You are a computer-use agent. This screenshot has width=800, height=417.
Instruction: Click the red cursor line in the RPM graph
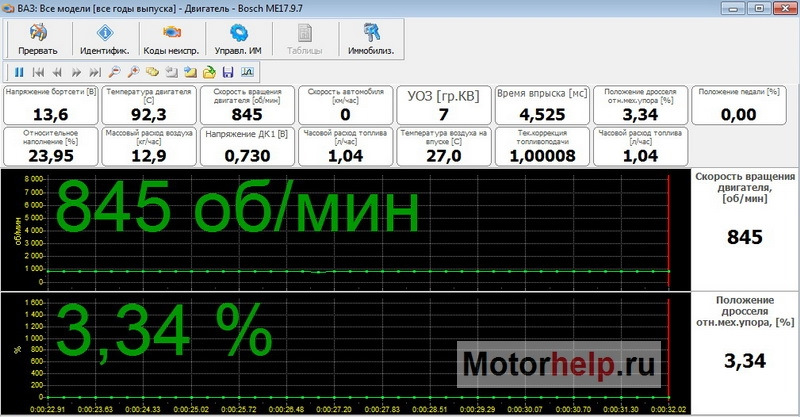(668, 230)
